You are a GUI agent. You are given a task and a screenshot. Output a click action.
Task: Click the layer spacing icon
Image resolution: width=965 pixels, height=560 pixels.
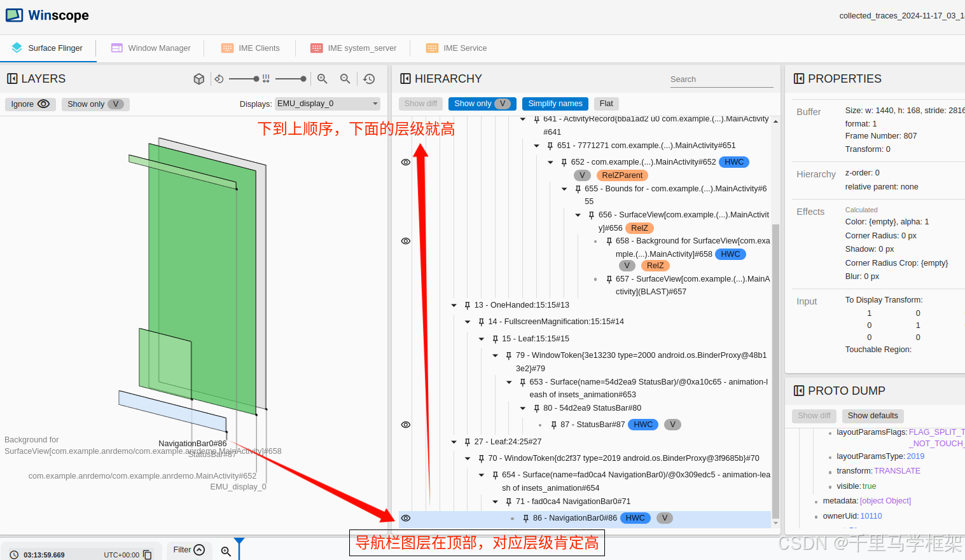click(x=266, y=79)
